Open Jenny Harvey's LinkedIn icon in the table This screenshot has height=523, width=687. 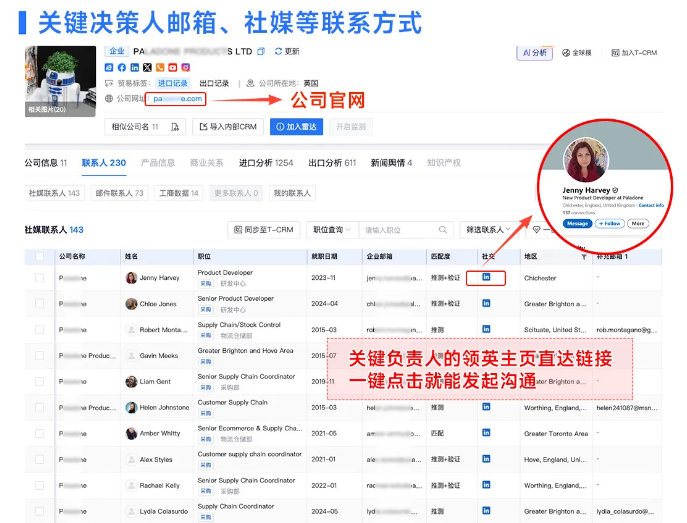pyautogui.click(x=487, y=277)
